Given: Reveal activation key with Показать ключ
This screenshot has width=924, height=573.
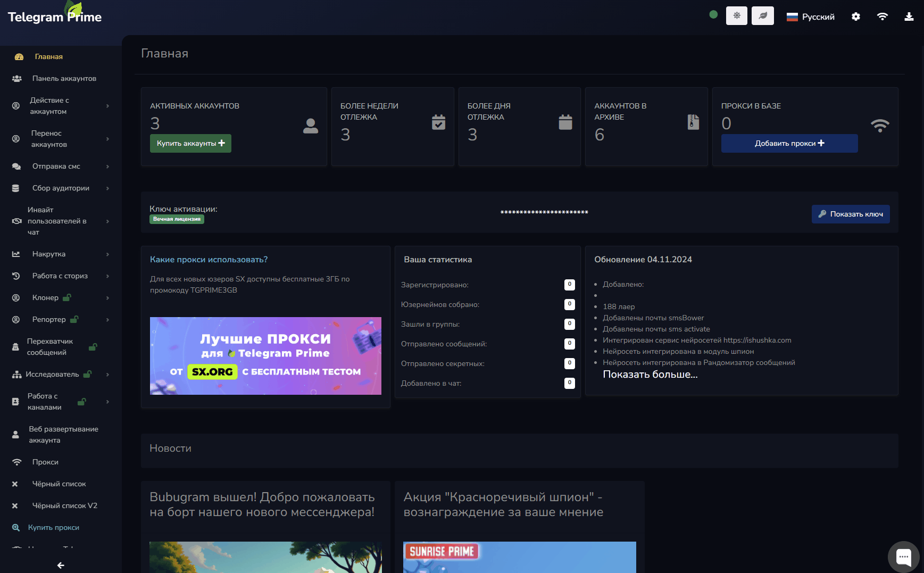Looking at the screenshot, I should (x=850, y=214).
